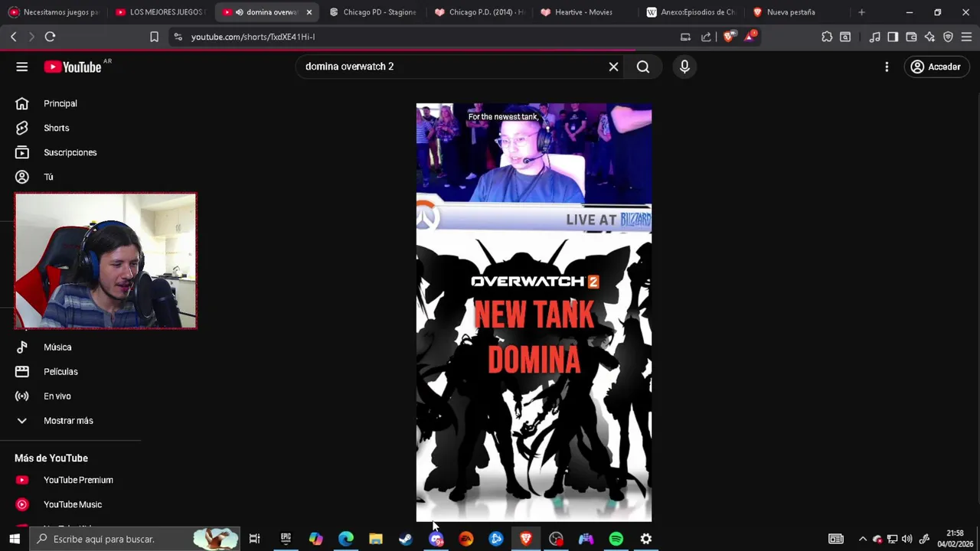Toggle the browser sidebar panel

[x=893, y=37]
